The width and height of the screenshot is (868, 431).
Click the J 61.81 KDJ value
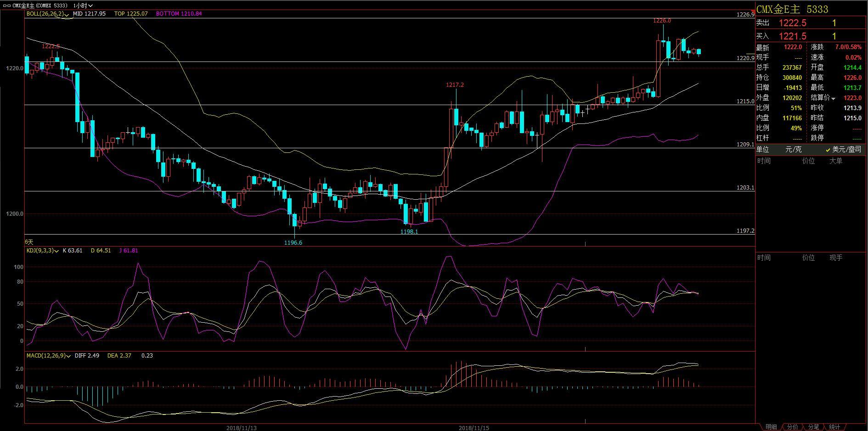128,251
